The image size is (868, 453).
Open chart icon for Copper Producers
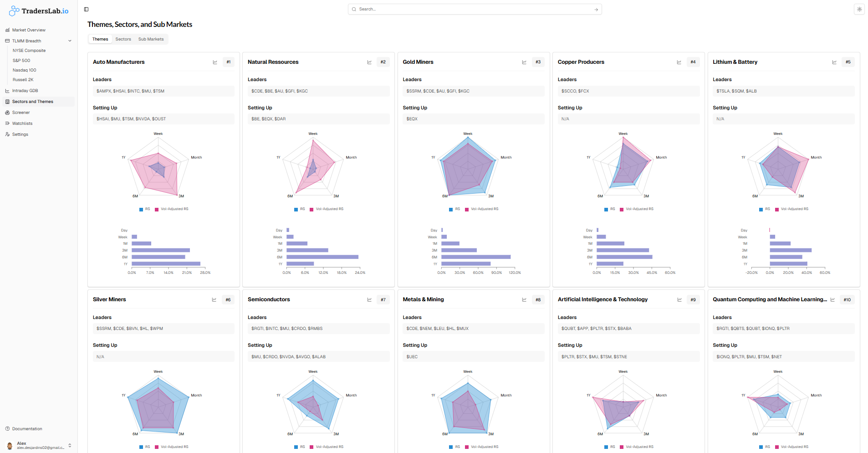click(x=679, y=62)
